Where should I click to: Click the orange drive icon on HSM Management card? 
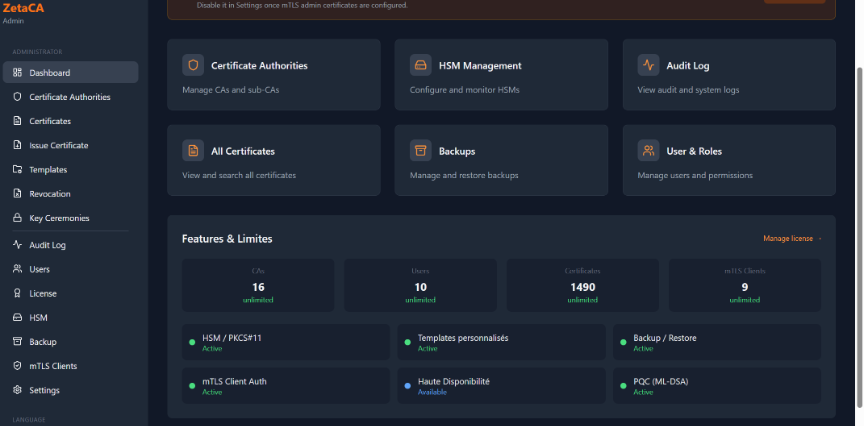tap(420, 65)
